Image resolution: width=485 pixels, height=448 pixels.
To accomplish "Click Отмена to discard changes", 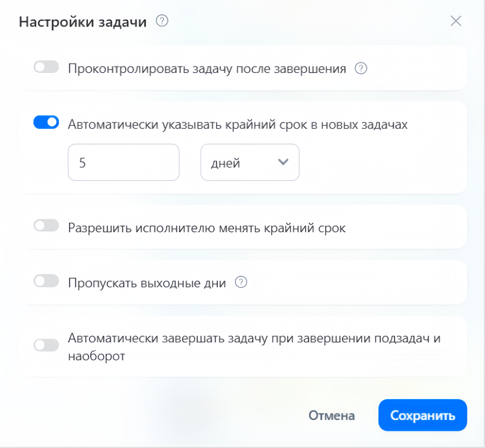I will pos(332,416).
